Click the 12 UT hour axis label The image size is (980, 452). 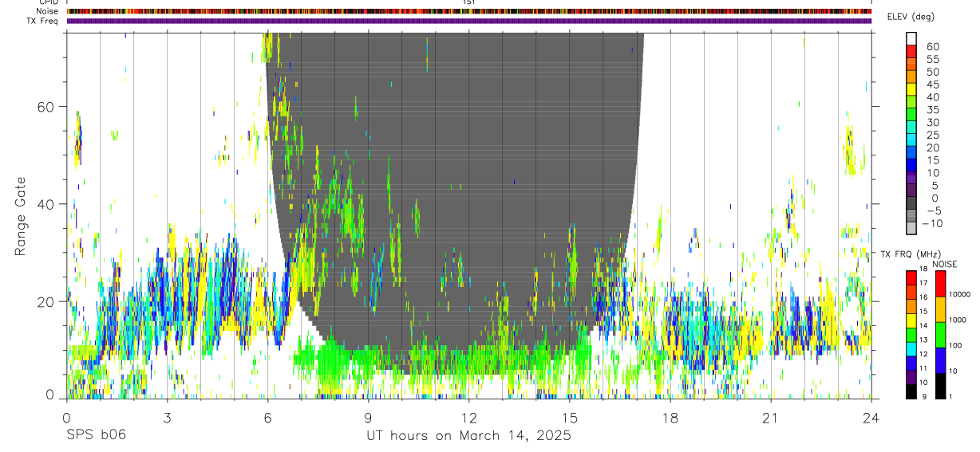coord(468,417)
